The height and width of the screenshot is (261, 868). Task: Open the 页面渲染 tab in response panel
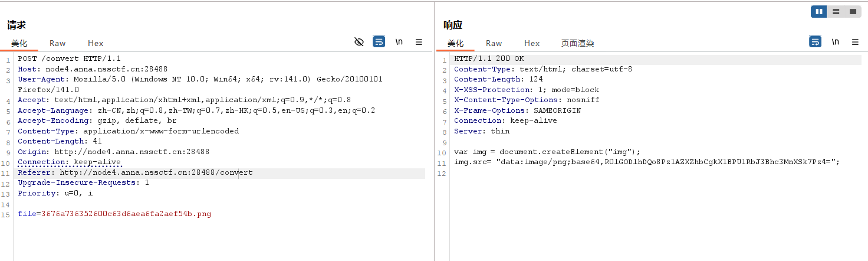pos(578,43)
